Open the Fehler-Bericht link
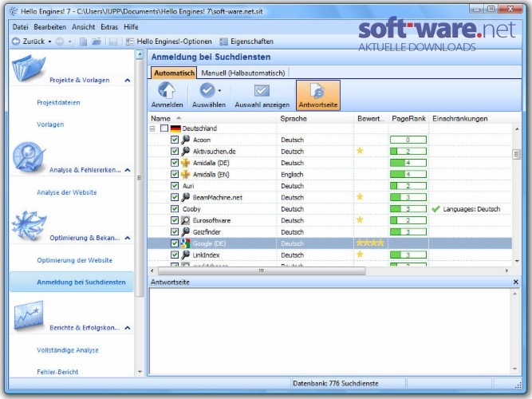Viewport: 532px width, 399px height. pos(57,372)
